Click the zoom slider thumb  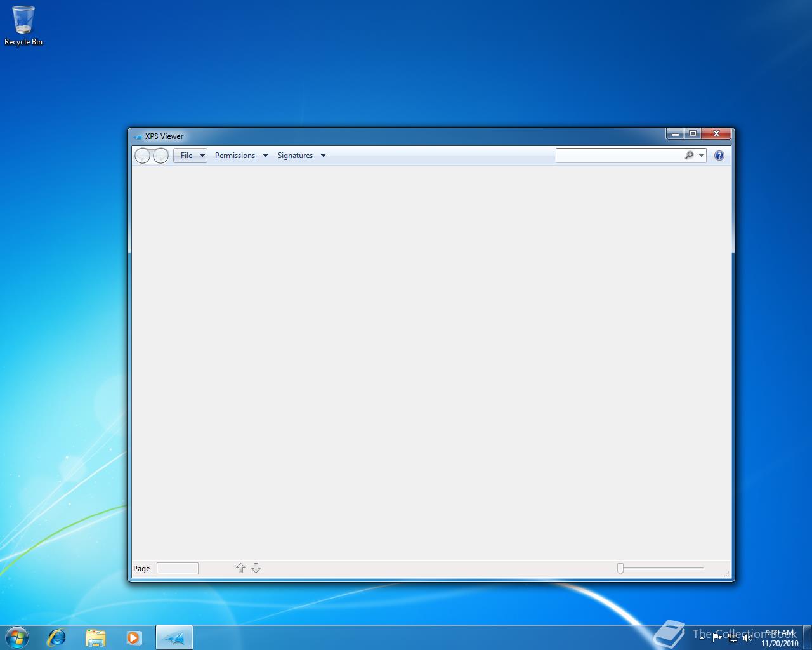(620, 568)
